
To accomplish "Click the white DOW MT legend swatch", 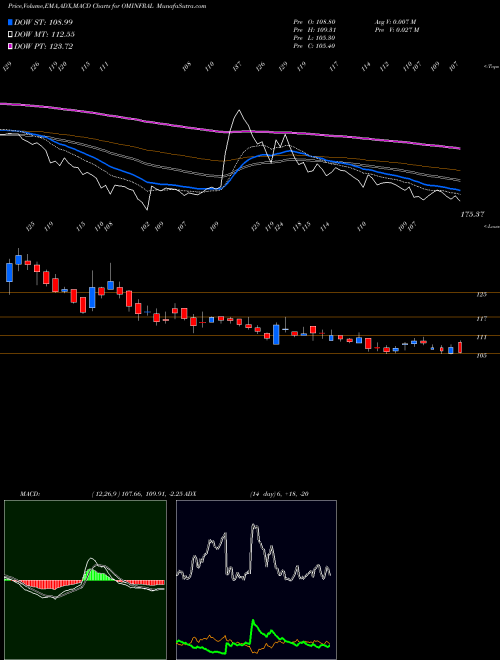I will pyautogui.click(x=10, y=35).
